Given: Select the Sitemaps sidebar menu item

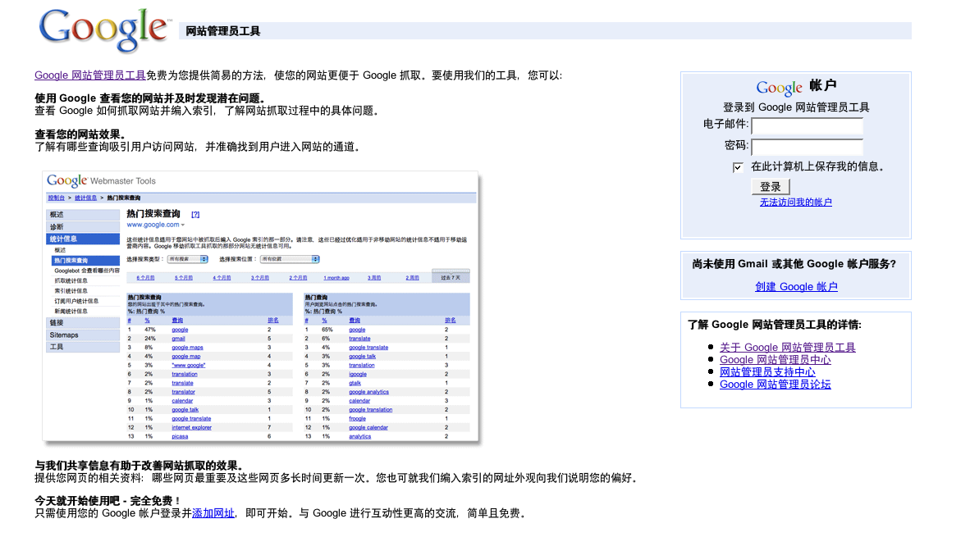Looking at the screenshot, I should 82,335.
